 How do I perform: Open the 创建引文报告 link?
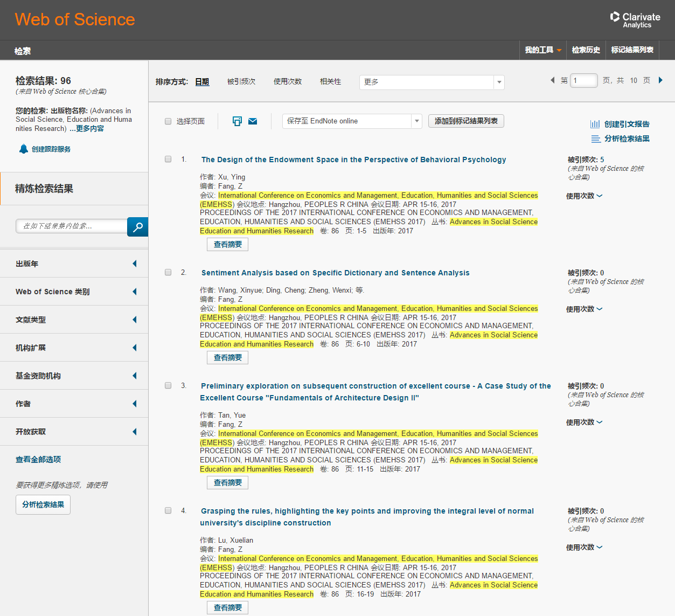627,124
